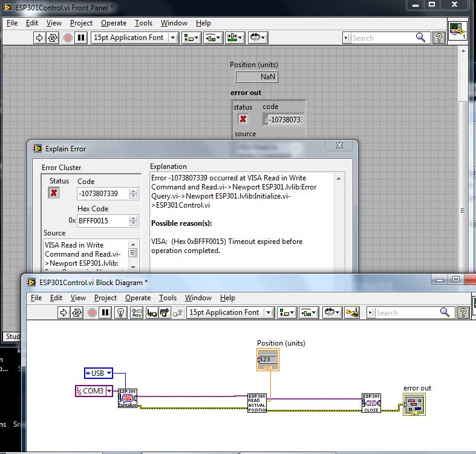Click Run Continuously in Block Diagram toolbar
The image size is (476, 454).
[x=77, y=312]
